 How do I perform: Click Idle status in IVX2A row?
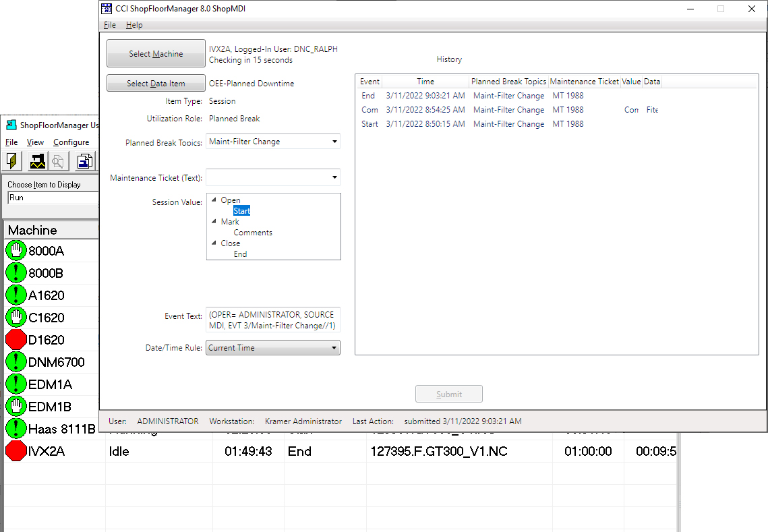(119, 451)
